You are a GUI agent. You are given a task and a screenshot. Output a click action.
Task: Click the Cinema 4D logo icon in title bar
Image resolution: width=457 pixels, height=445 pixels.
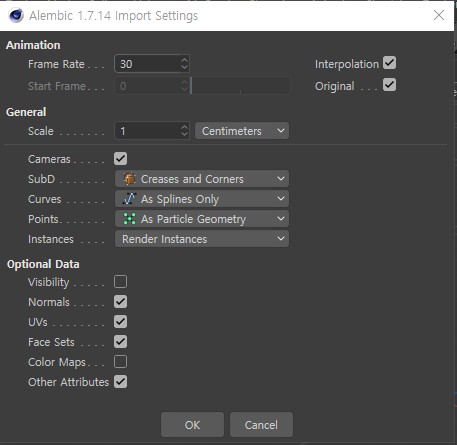(16, 15)
